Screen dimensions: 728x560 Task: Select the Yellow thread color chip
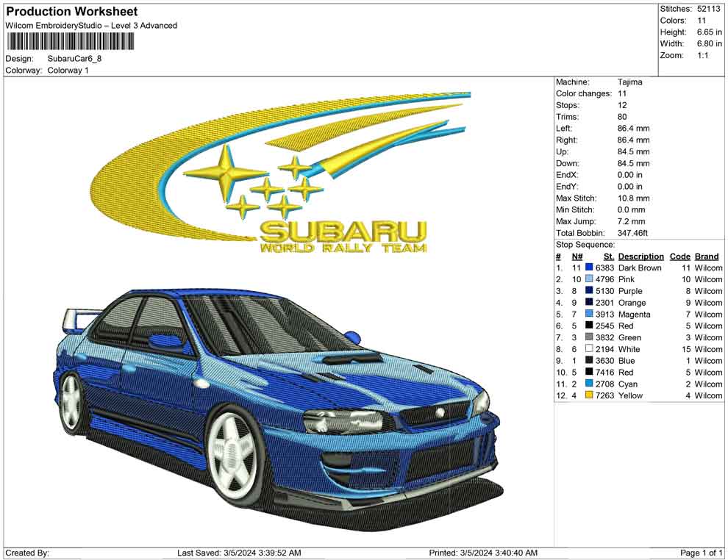[588, 395]
